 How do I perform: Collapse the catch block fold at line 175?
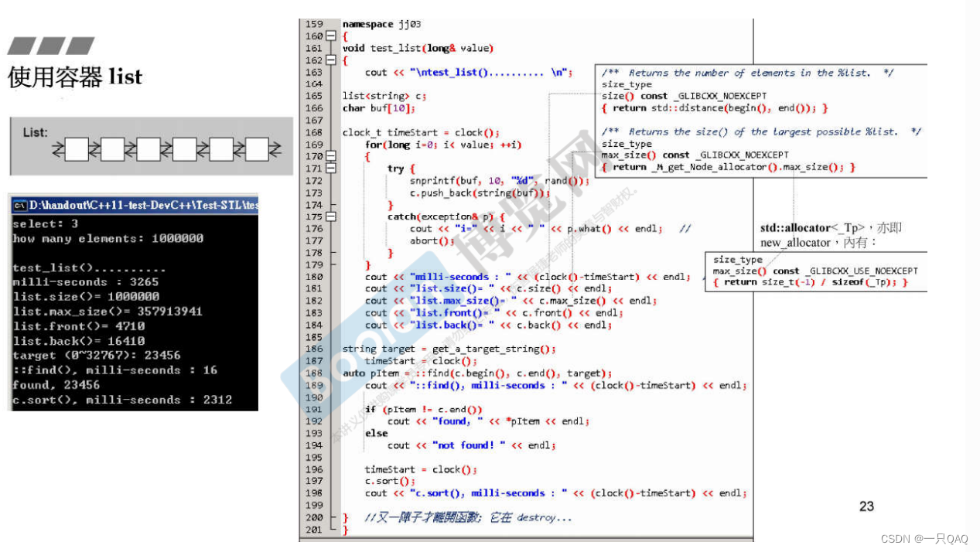pos(332,216)
